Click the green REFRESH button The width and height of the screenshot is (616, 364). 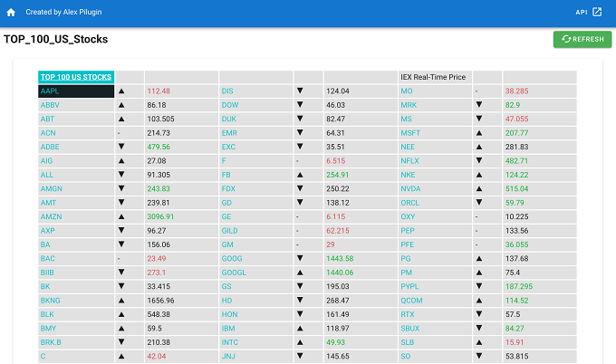click(x=582, y=39)
